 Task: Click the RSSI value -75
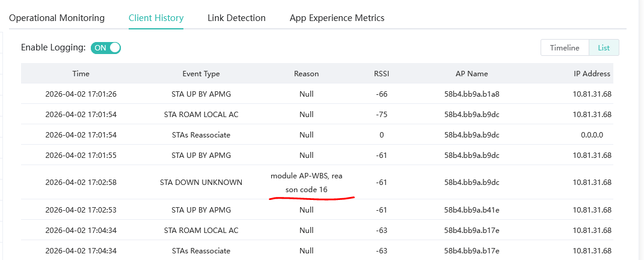pos(381,115)
